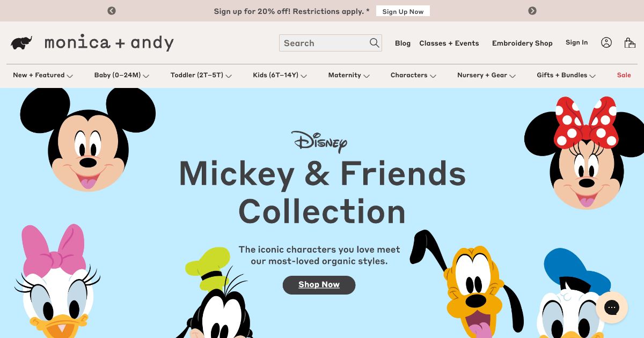Go to next announcement banner arrow
Screen dimensions: 644x338
point(532,11)
